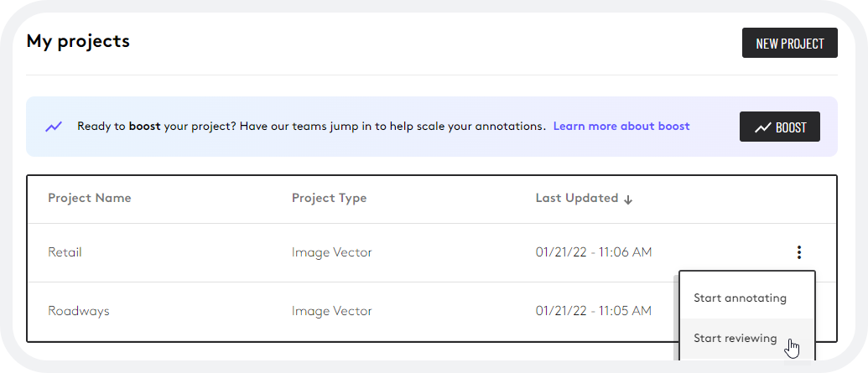The height and width of the screenshot is (373, 868).
Task: Click the Project Type column header
Action: (330, 198)
